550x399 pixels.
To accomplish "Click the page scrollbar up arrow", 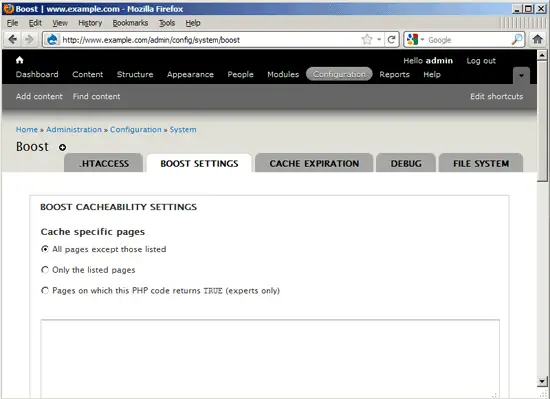I will [x=542, y=55].
